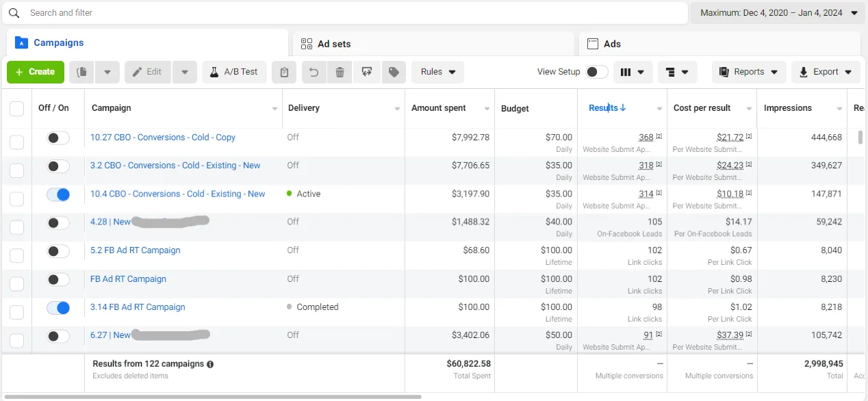Switch to the Ad sets tab

433,44
